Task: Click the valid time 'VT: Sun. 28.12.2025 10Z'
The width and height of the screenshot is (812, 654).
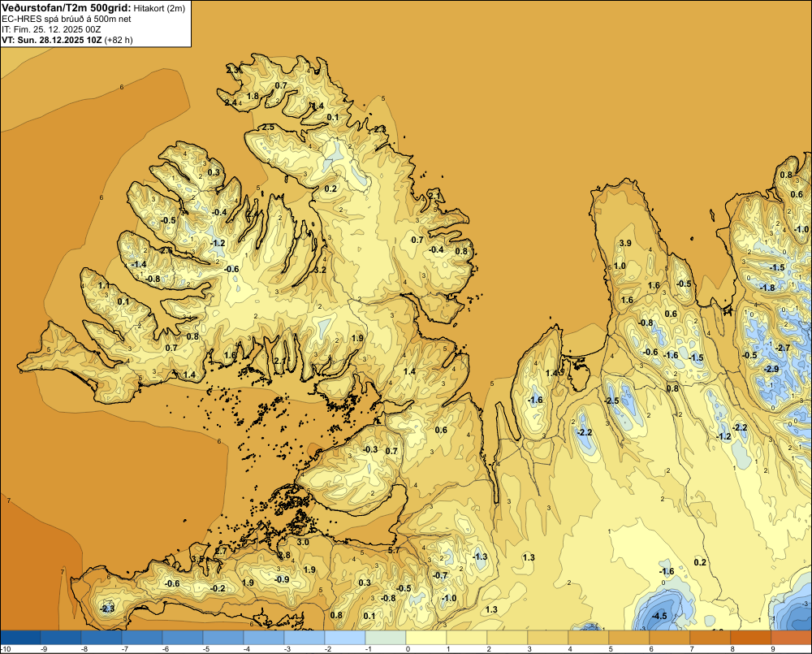Action: click(x=52, y=40)
